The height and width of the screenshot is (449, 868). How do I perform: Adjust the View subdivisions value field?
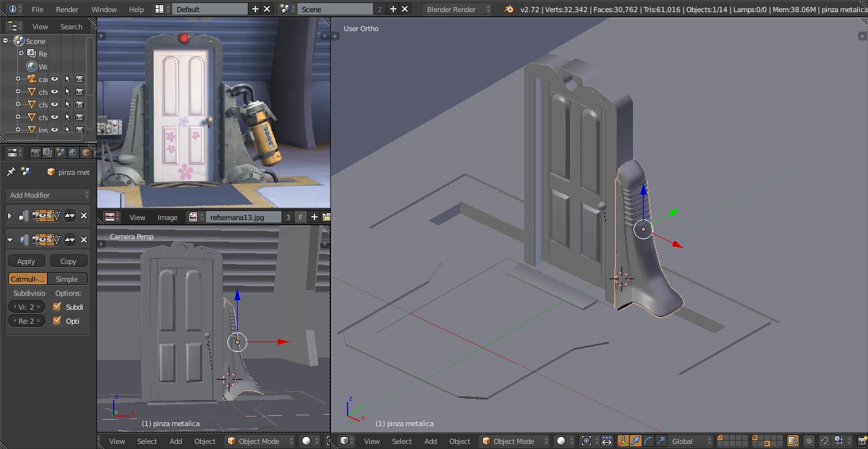pos(27,307)
